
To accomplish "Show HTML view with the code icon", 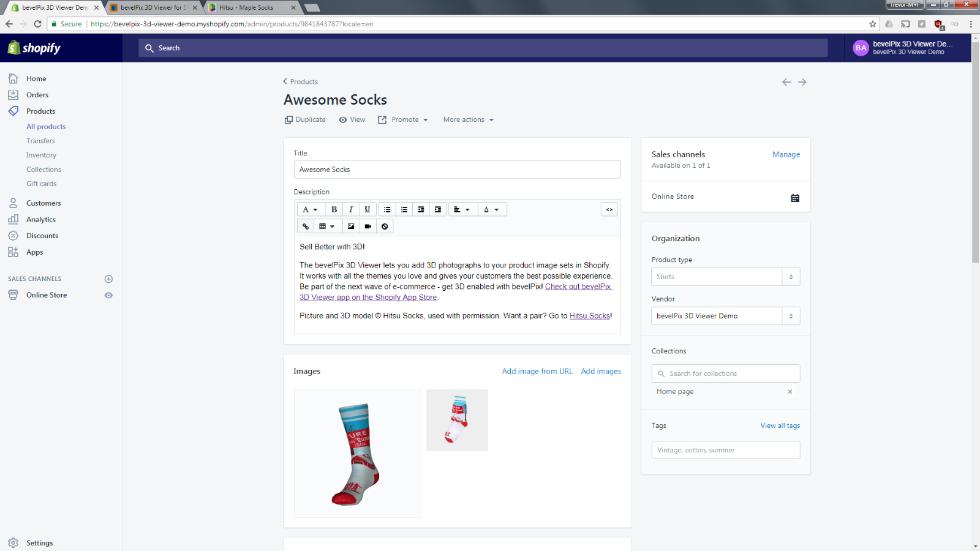I will (609, 209).
